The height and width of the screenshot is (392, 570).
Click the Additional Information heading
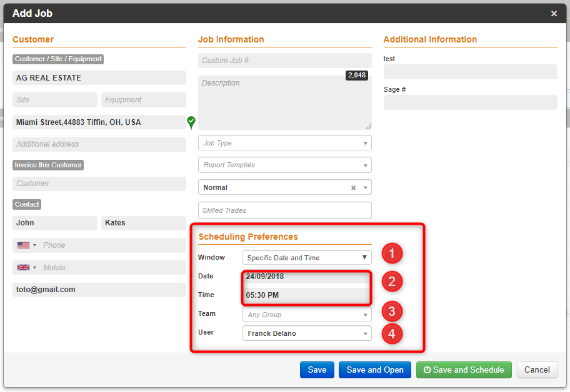(430, 39)
